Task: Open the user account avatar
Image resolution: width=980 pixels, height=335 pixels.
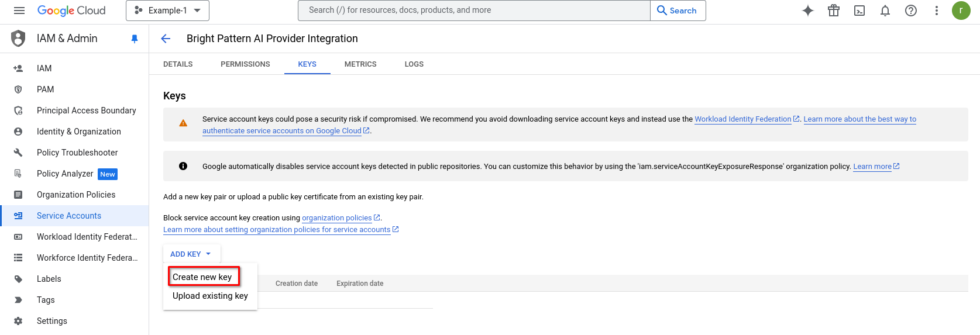Action: [961, 11]
